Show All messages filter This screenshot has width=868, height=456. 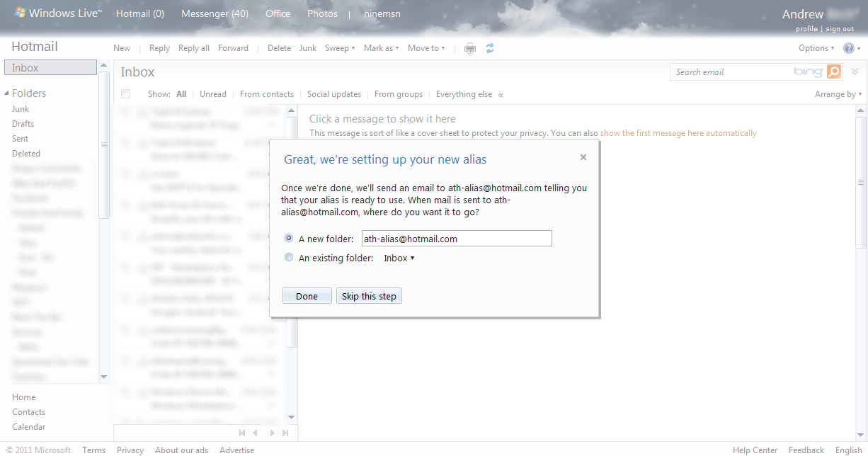(x=181, y=94)
